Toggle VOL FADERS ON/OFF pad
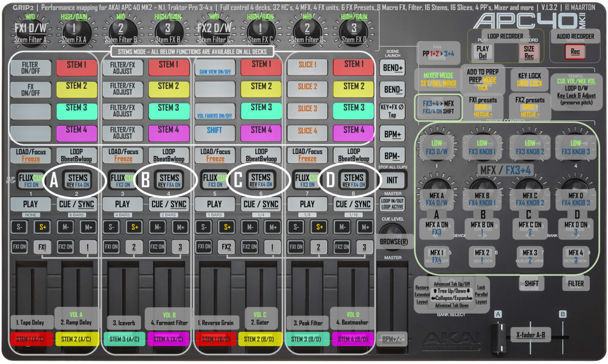The image size is (608, 364). coord(215,112)
